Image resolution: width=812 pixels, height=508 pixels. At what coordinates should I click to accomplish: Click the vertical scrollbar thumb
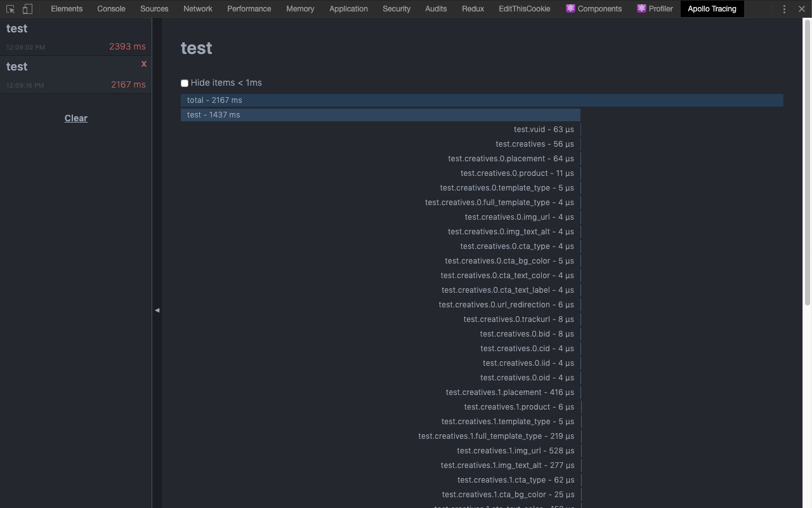(x=808, y=162)
